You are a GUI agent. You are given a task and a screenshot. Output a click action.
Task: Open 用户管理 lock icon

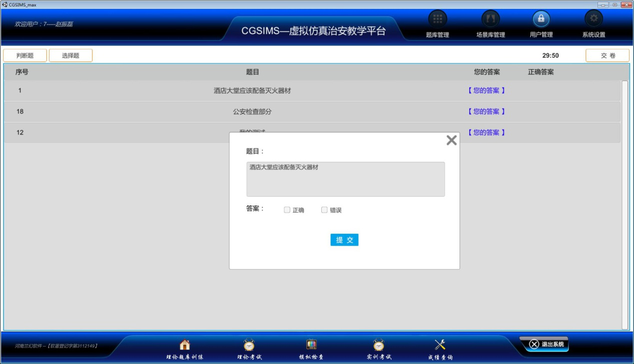coord(541,19)
